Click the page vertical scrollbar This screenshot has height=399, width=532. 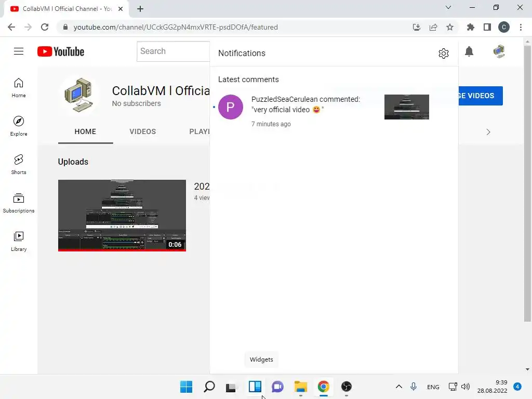[x=527, y=183]
